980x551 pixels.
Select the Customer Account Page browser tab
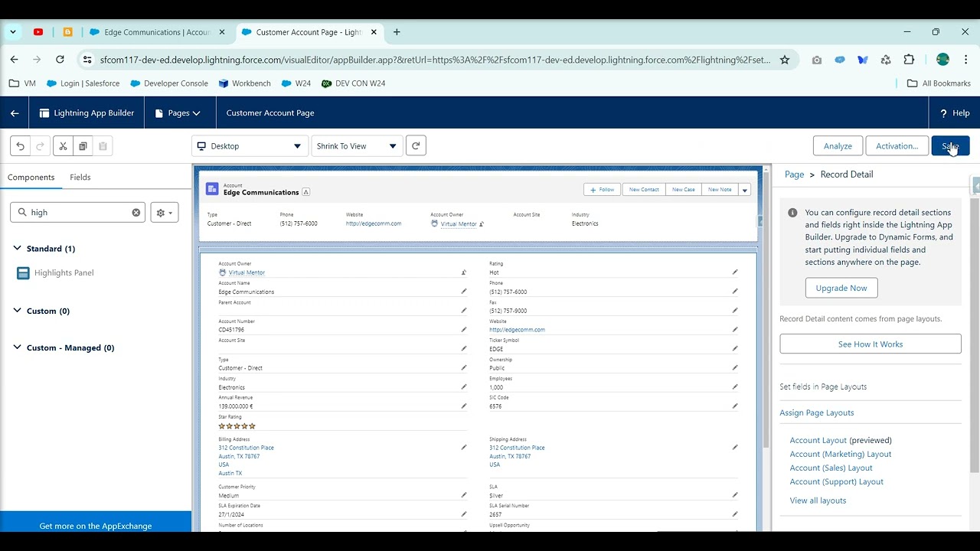pyautogui.click(x=309, y=32)
